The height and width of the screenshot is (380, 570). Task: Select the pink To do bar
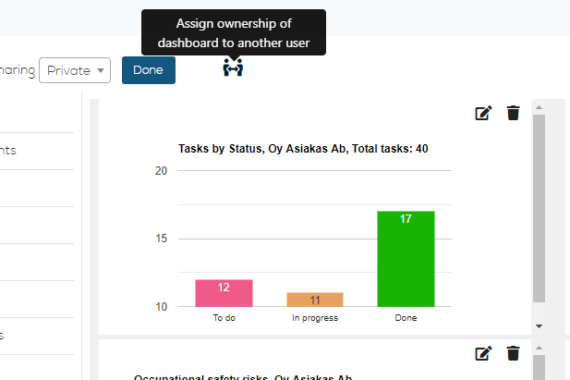pos(224,293)
